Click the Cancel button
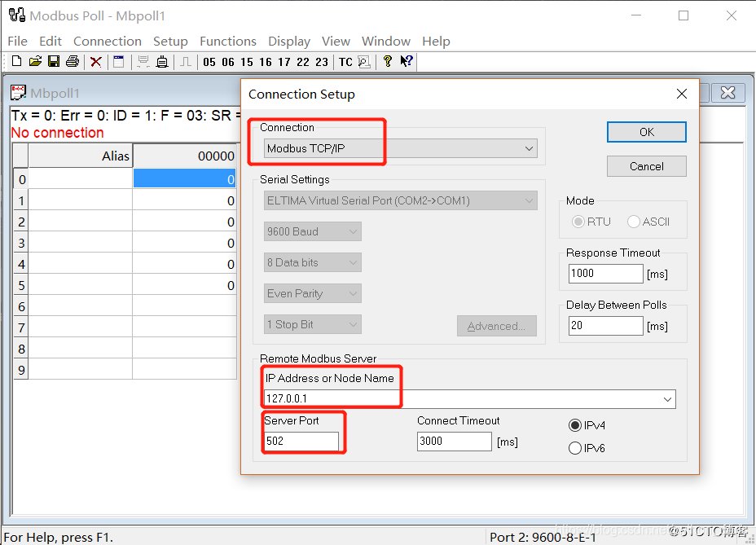Screen dimensions: 756x545 coord(647,166)
